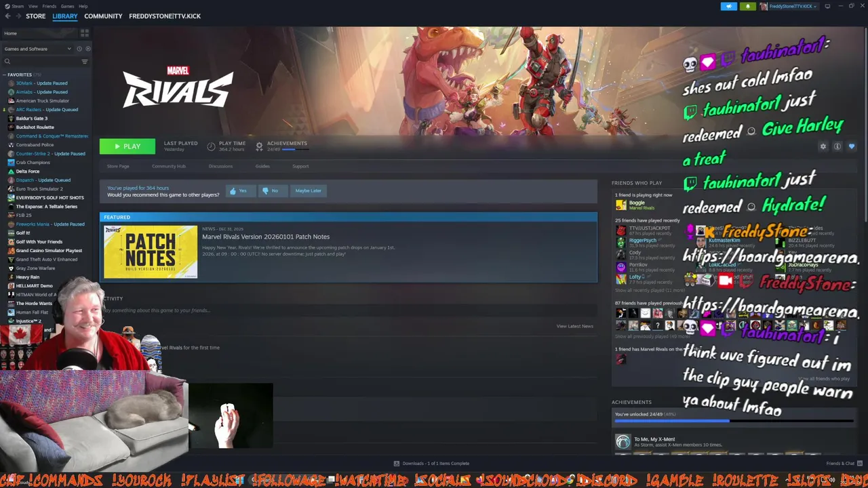Open the Store Page link
This screenshot has height=488, width=868.
[118, 166]
